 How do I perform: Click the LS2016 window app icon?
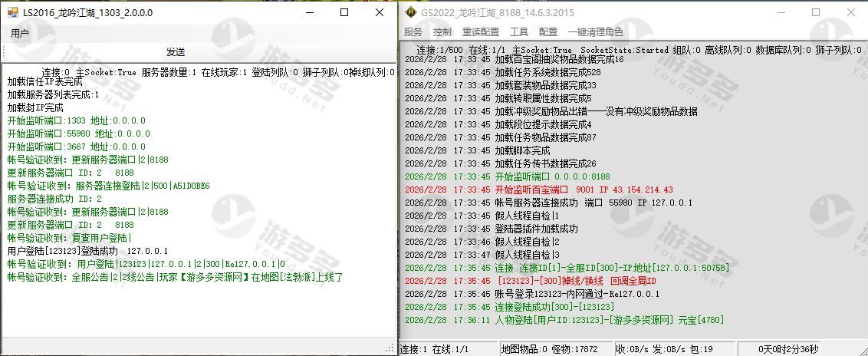point(12,13)
